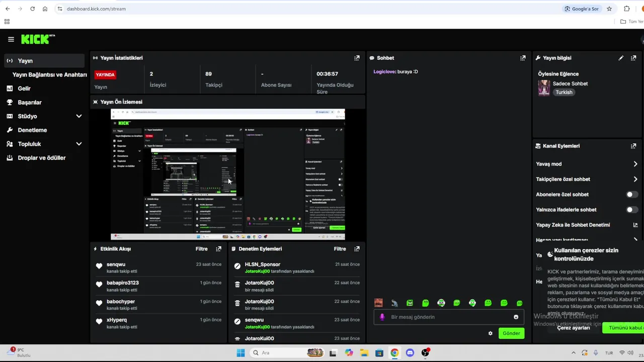644x362 pixels.
Task: Go to browser home page
Action: (45, 9)
